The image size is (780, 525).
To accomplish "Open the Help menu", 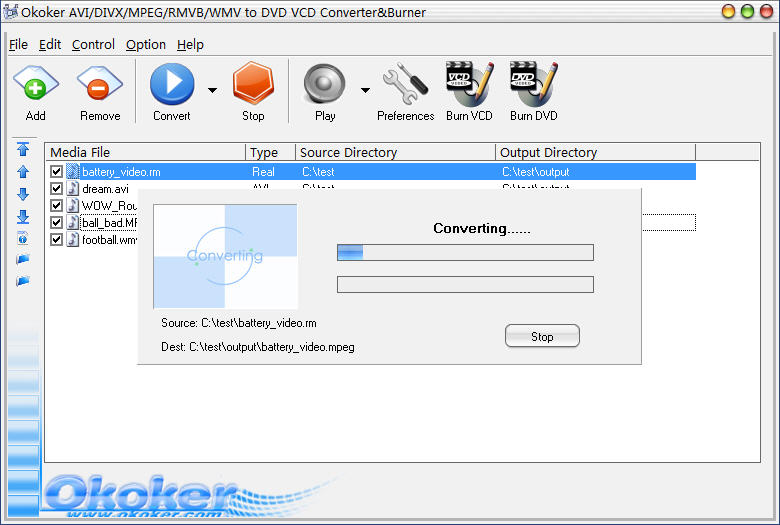I will [x=190, y=45].
